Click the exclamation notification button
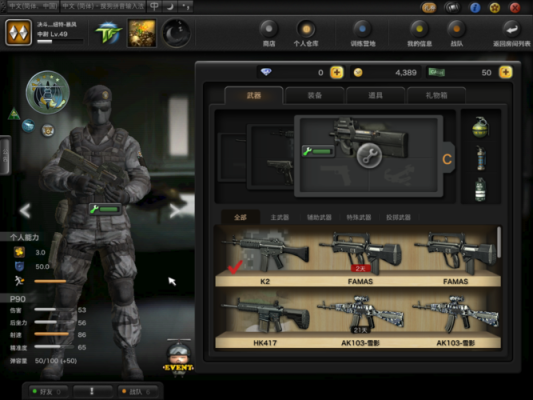Image resolution: width=533 pixels, height=400 pixels. [x=92, y=392]
